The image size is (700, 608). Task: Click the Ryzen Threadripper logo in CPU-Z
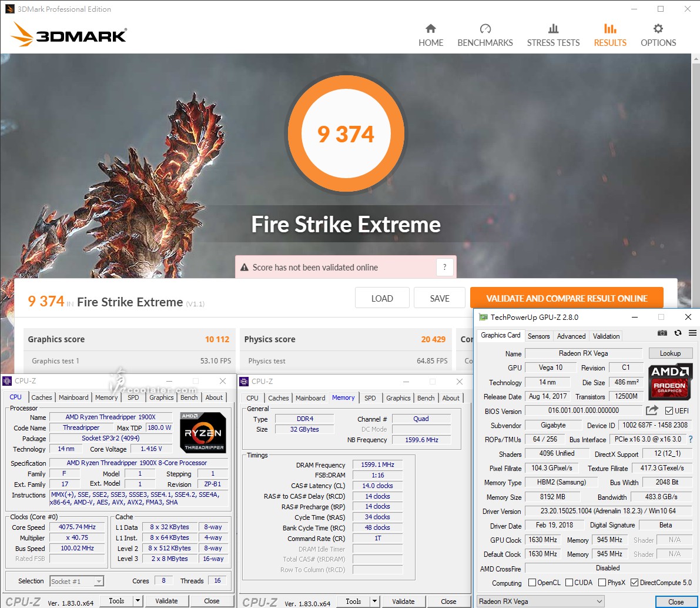point(203,432)
